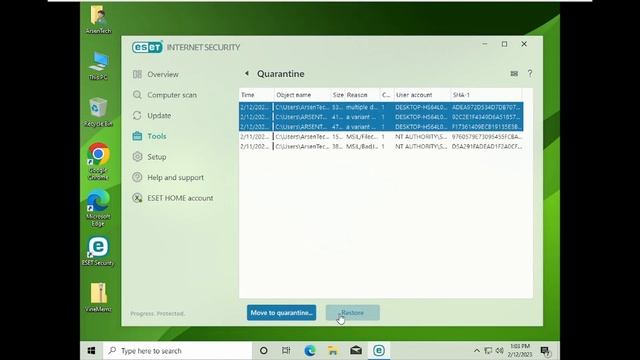This screenshot has height=360, width=640.
Task: Select ESET Security desktop shortcut
Action: (98, 251)
